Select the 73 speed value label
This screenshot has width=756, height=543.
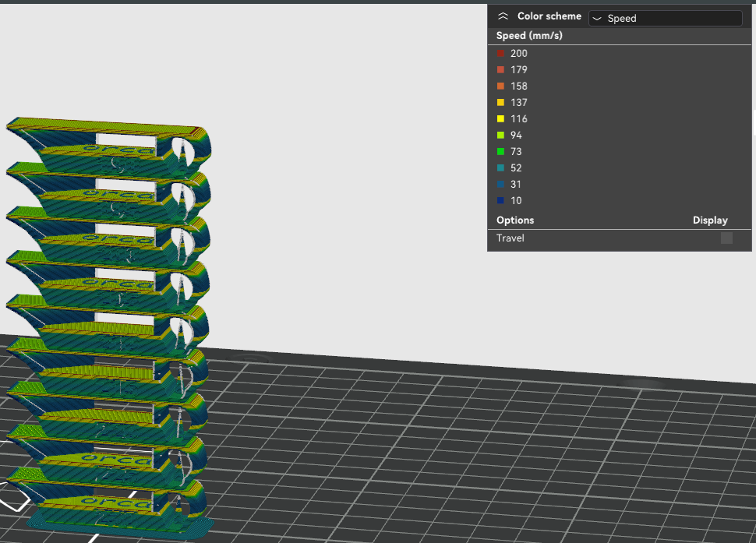pyautogui.click(x=516, y=152)
